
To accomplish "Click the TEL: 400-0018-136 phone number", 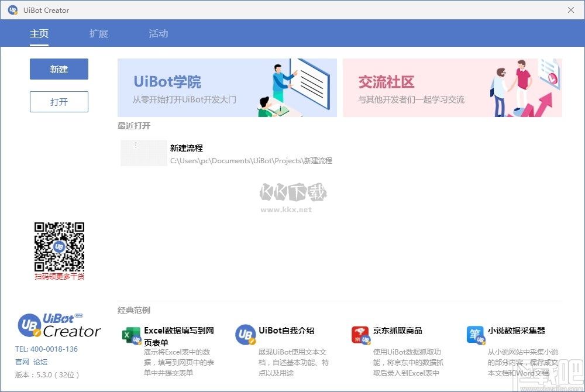I will coord(47,349).
